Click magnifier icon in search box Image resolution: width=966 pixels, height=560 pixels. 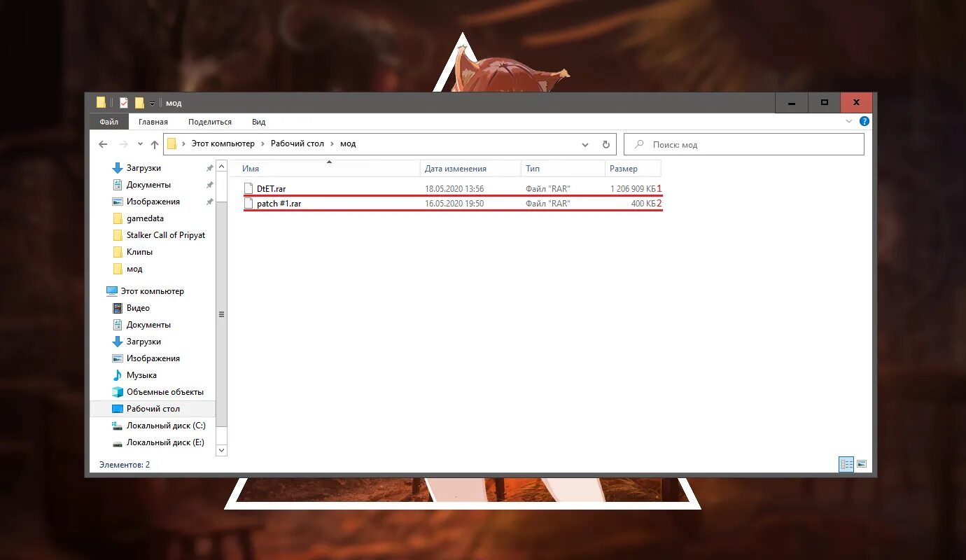coord(639,144)
